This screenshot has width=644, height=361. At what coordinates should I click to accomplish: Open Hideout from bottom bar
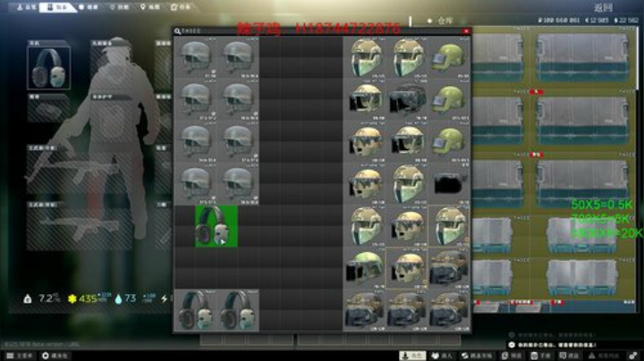(55, 356)
